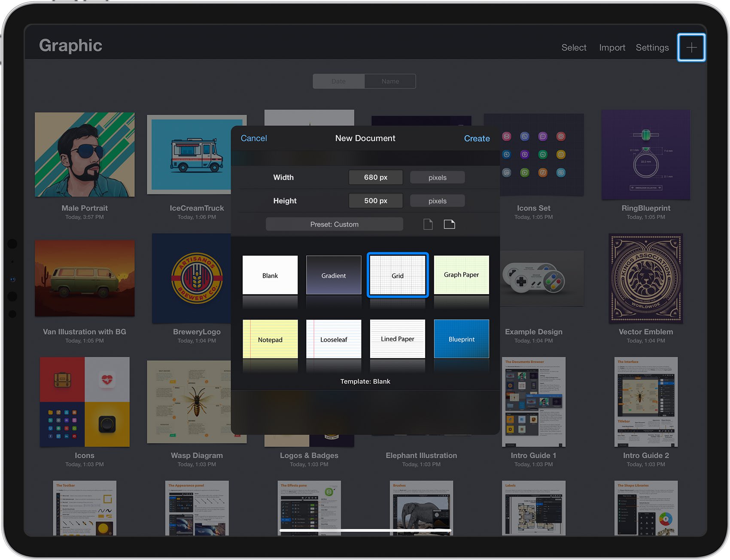Open the Male Portrait document thumbnail

point(85,155)
